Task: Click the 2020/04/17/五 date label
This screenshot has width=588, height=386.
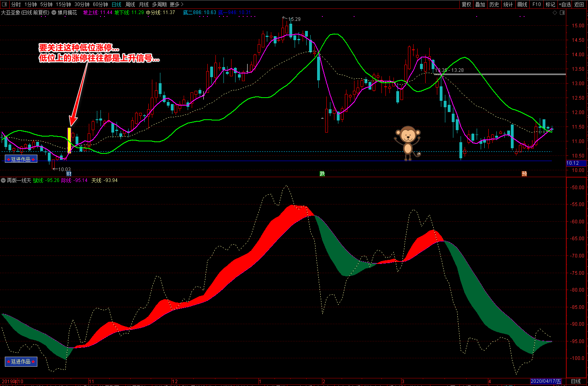Action: point(546,381)
